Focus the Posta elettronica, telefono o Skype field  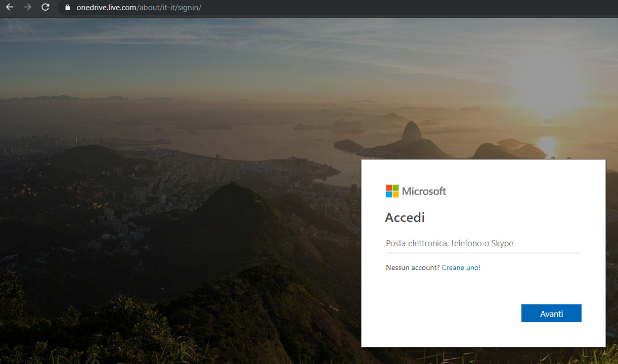[x=482, y=244]
